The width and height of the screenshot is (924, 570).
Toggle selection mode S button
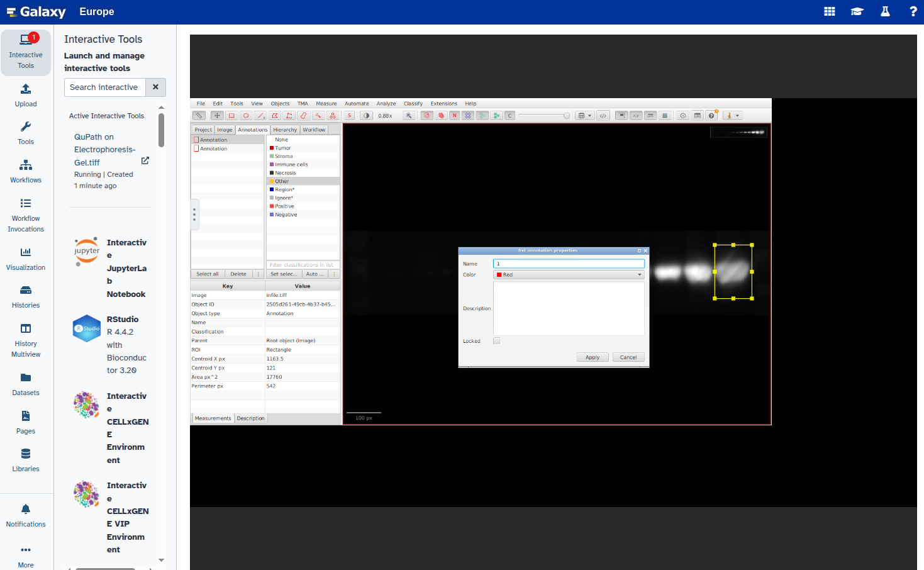tap(349, 116)
